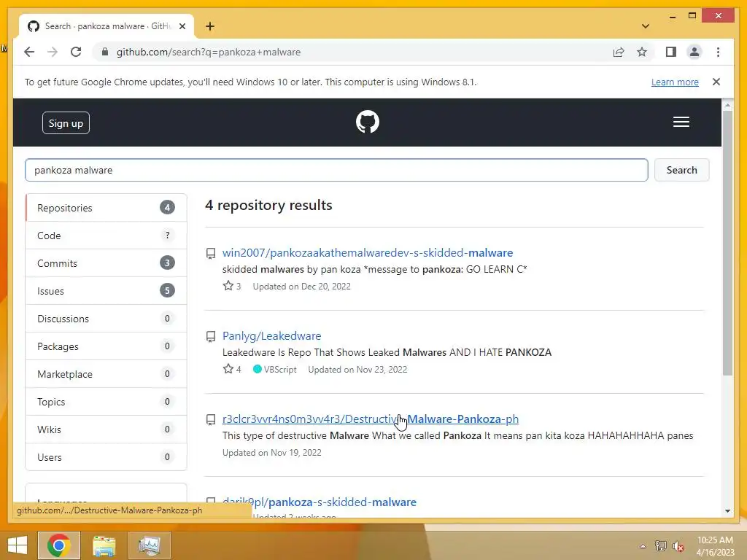Click the VBScript language label

pyautogui.click(x=280, y=370)
